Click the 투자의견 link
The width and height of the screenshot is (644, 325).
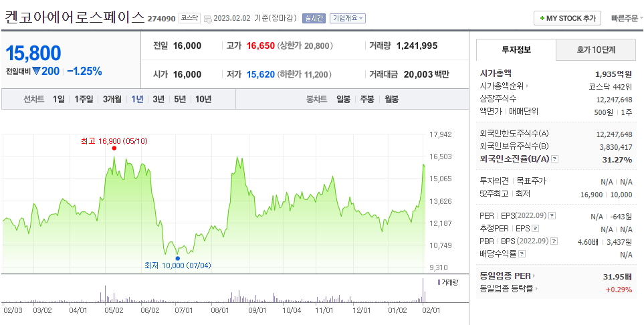point(494,181)
